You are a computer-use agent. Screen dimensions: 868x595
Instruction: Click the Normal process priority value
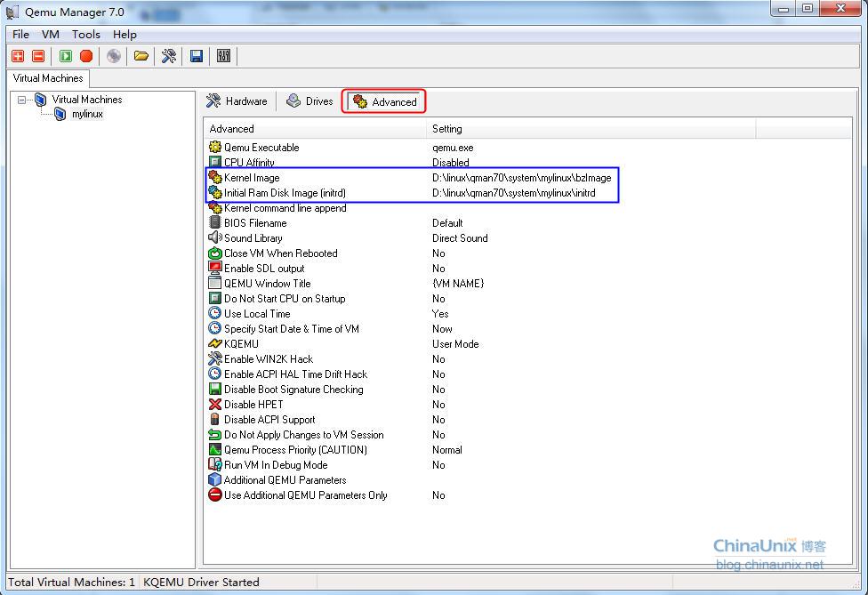pyautogui.click(x=446, y=450)
